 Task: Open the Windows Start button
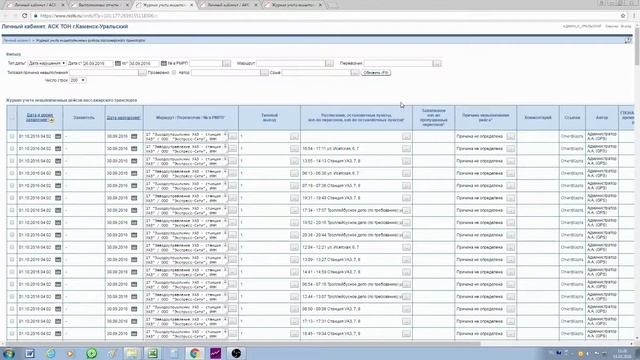click(9, 353)
